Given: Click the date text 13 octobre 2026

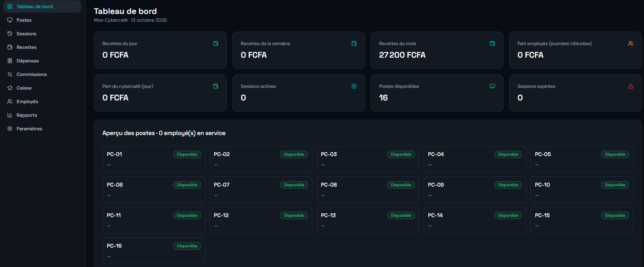Looking at the screenshot, I should coord(149,20).
